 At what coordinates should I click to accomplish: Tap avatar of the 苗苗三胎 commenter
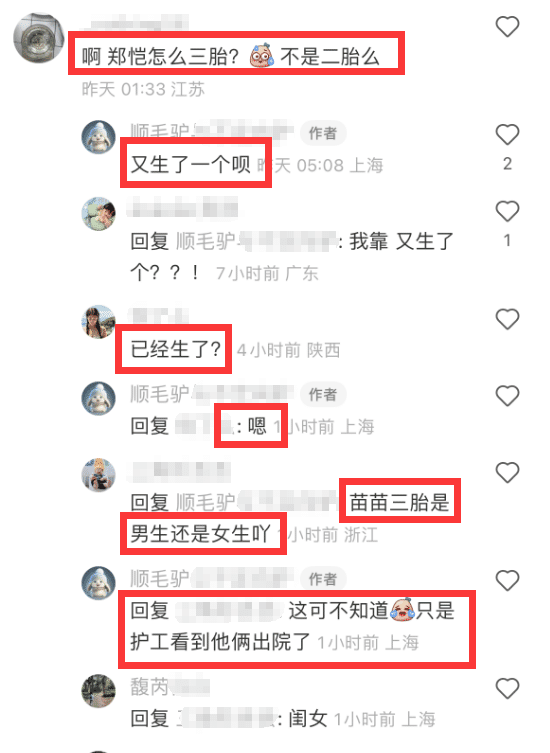98,475
